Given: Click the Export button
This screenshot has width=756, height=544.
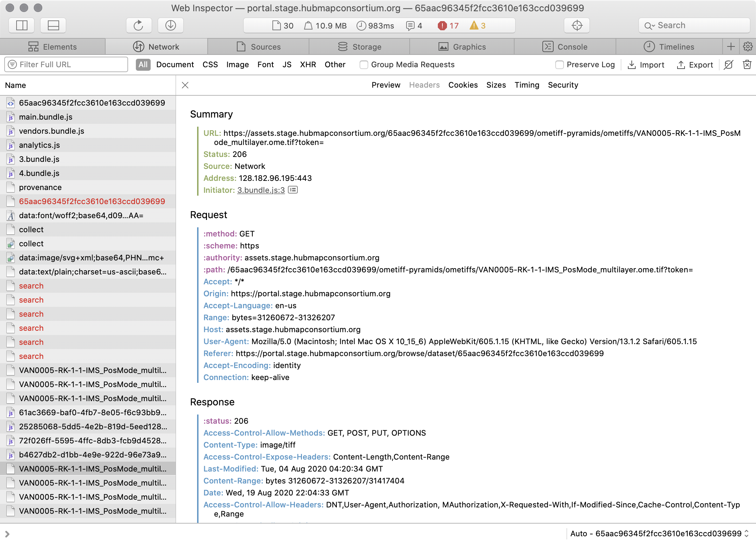Looking at the screenshot, I should click(x=694, y=65).
